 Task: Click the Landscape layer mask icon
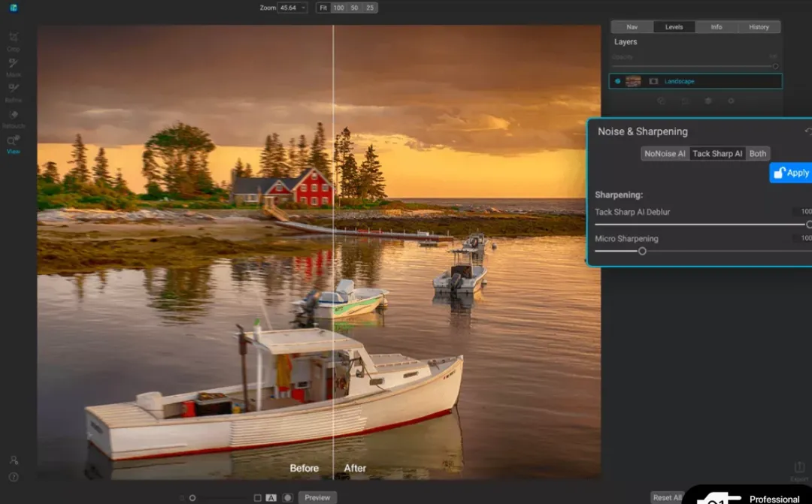coord(653,81)
